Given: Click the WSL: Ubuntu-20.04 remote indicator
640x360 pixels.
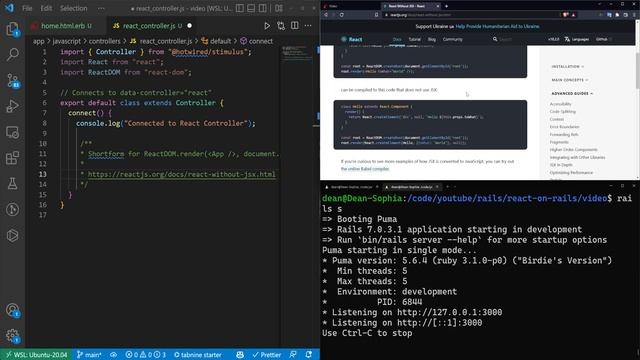Looking at the screenshot, I should coord(37,355).
